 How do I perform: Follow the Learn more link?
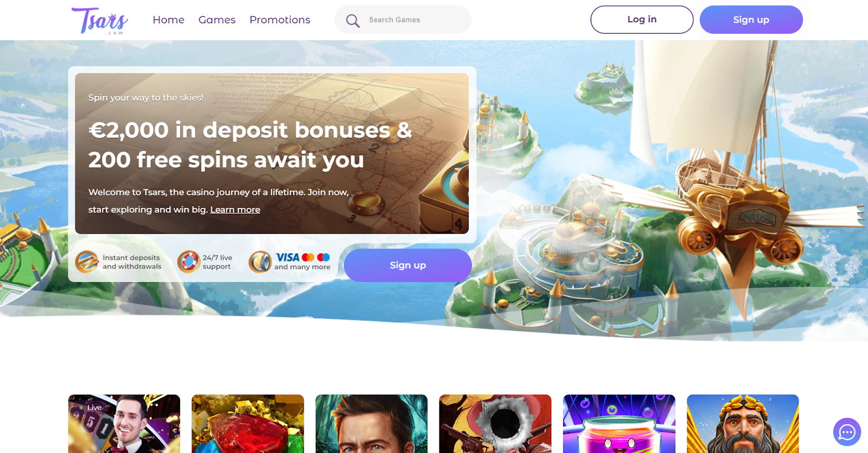tap(235, 209)
